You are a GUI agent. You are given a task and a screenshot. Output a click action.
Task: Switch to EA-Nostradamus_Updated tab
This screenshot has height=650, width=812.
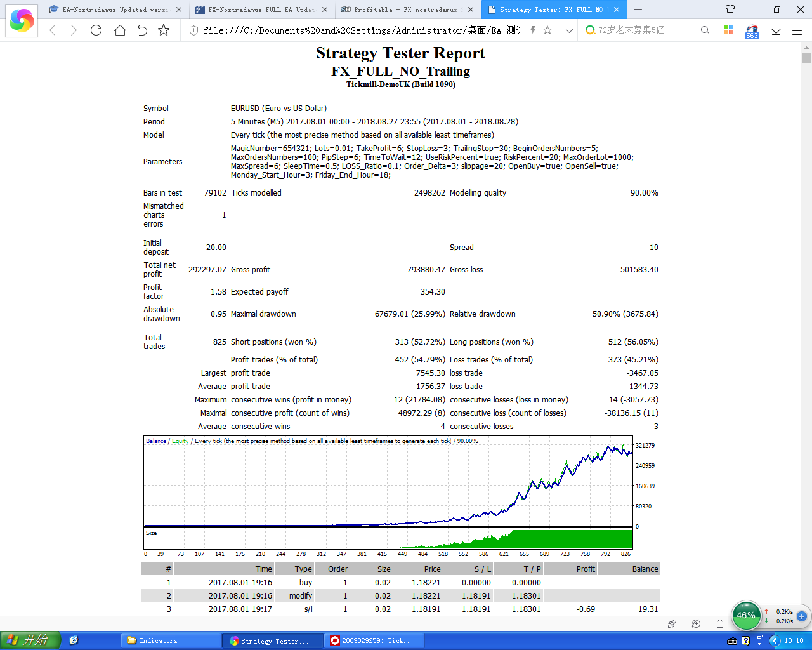point(114,10)
